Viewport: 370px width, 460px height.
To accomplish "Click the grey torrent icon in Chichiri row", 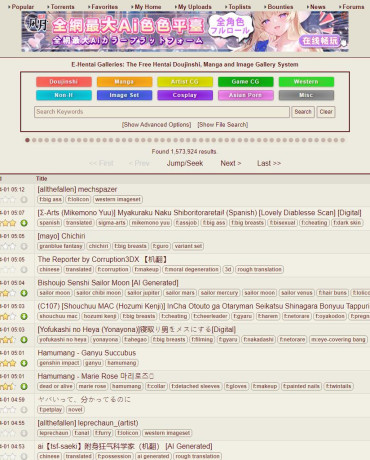I will tap(24, 246).
